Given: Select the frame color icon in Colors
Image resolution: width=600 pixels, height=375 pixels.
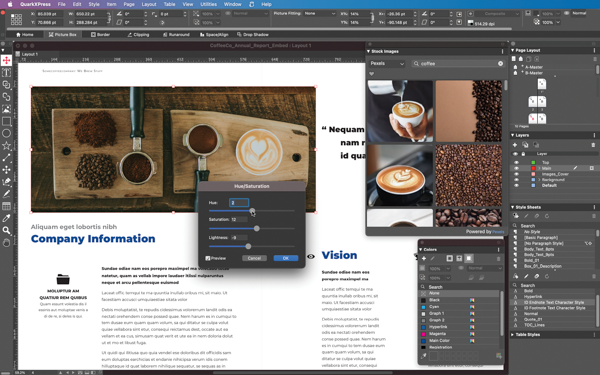Looking at the screenshot, I should point(450,259).
